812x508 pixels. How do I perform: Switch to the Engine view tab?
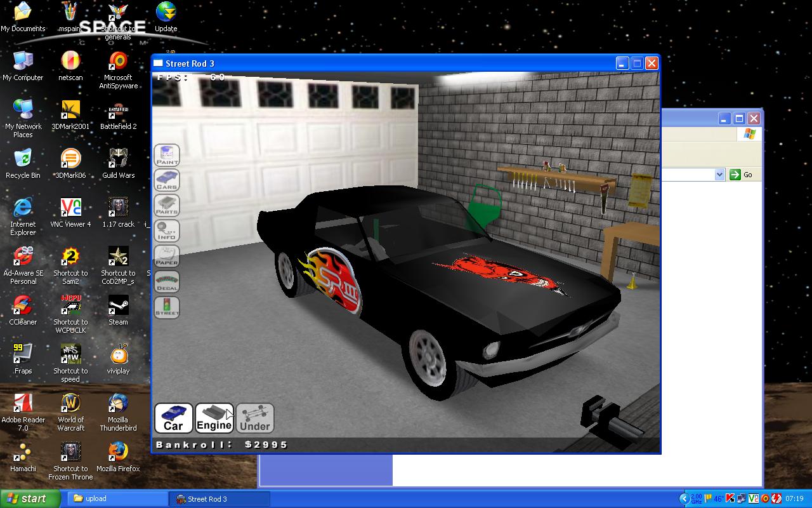click(x=214, y=418)
